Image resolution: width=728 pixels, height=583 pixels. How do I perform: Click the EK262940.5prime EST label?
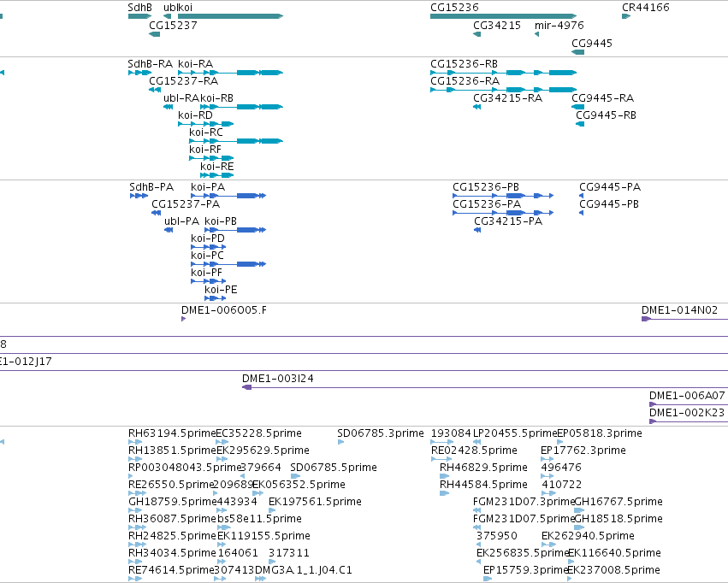pyautogui.click(x=588, y=537)
